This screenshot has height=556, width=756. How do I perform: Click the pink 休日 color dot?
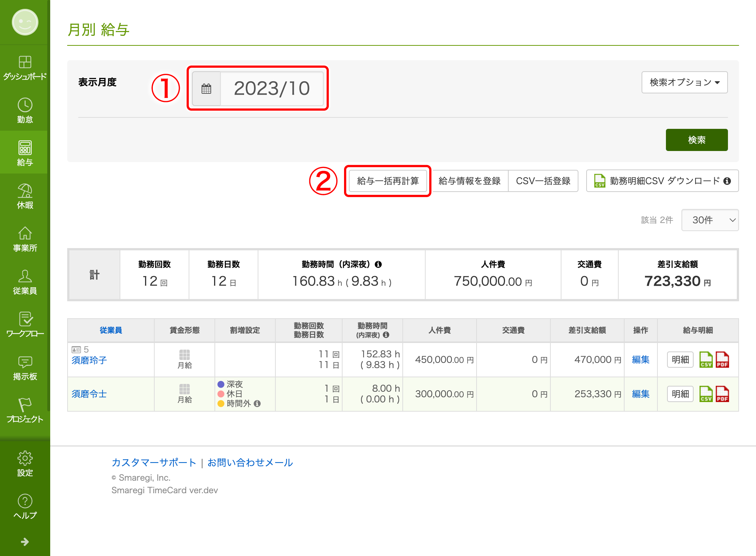[x=221, y=394]
